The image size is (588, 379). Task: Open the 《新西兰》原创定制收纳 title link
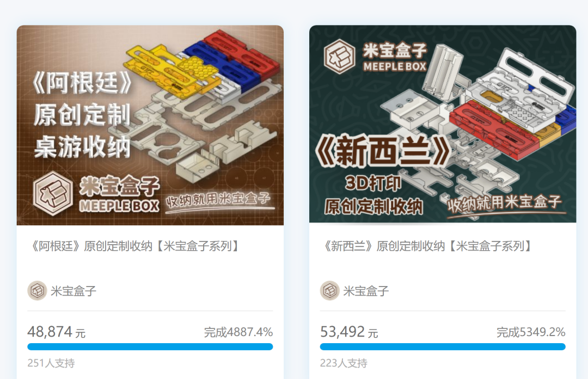[x=427, y=246]
